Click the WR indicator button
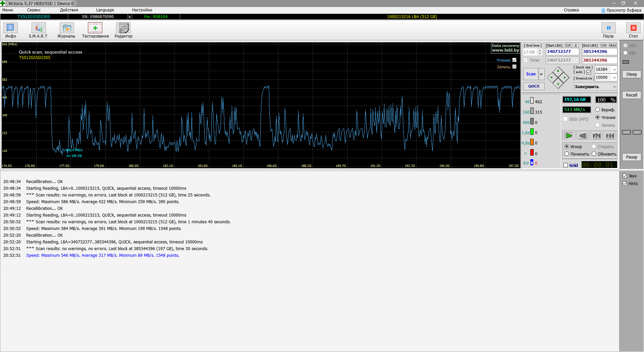 click(x=626, y=132)
